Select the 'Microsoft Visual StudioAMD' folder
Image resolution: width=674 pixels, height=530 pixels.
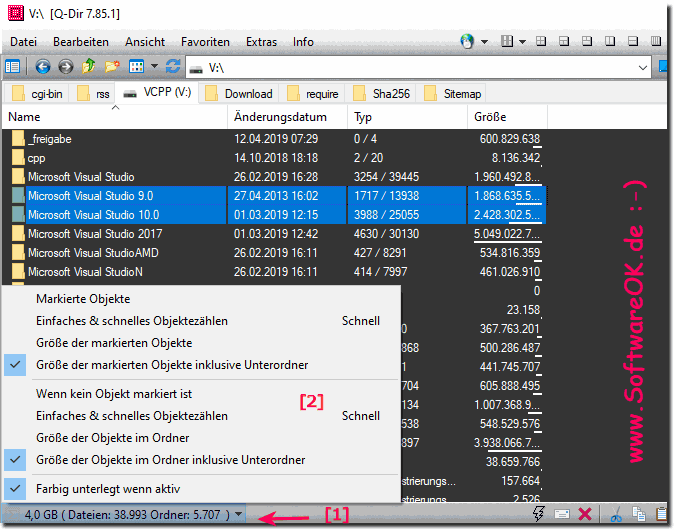coord(93,253)
